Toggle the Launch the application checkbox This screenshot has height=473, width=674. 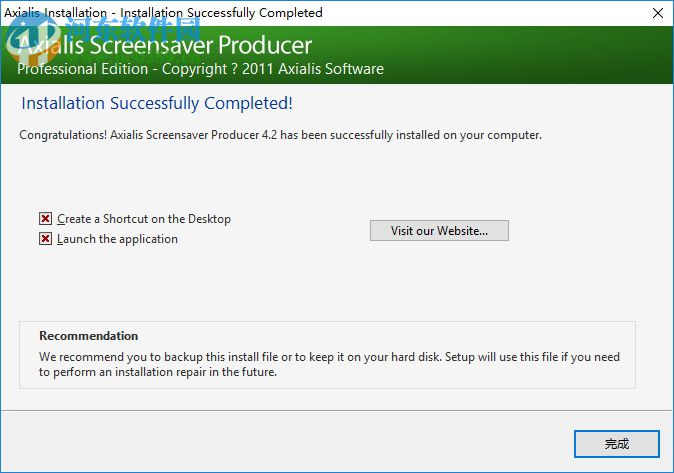pos(46,239)
